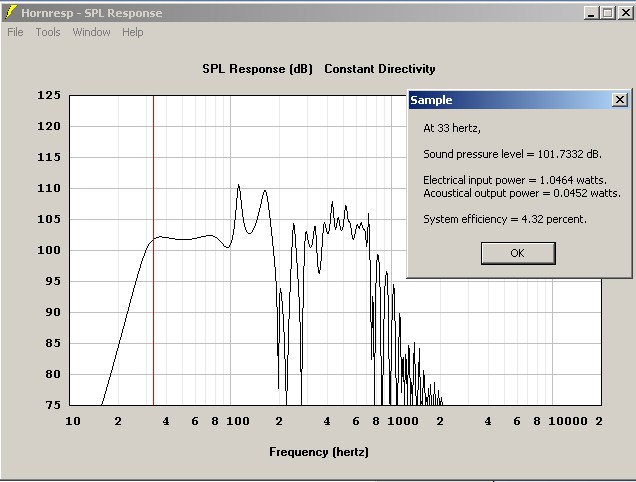
Task: Click the 100 value on the dB axis
Action: tap(49, 250)
